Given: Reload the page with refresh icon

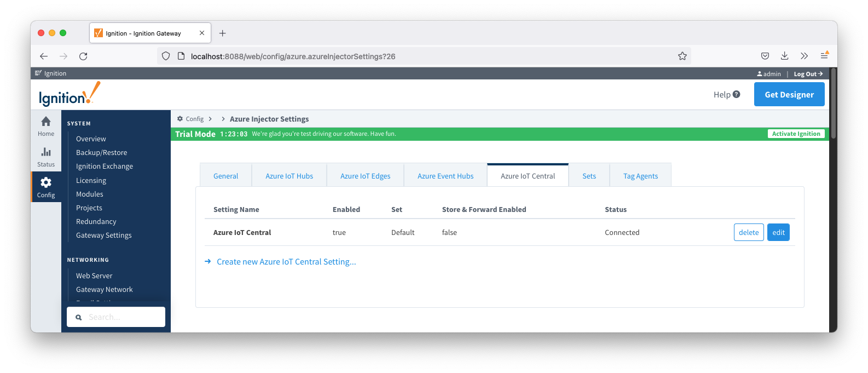Looking at the screenshot, I should coord(83,56).
